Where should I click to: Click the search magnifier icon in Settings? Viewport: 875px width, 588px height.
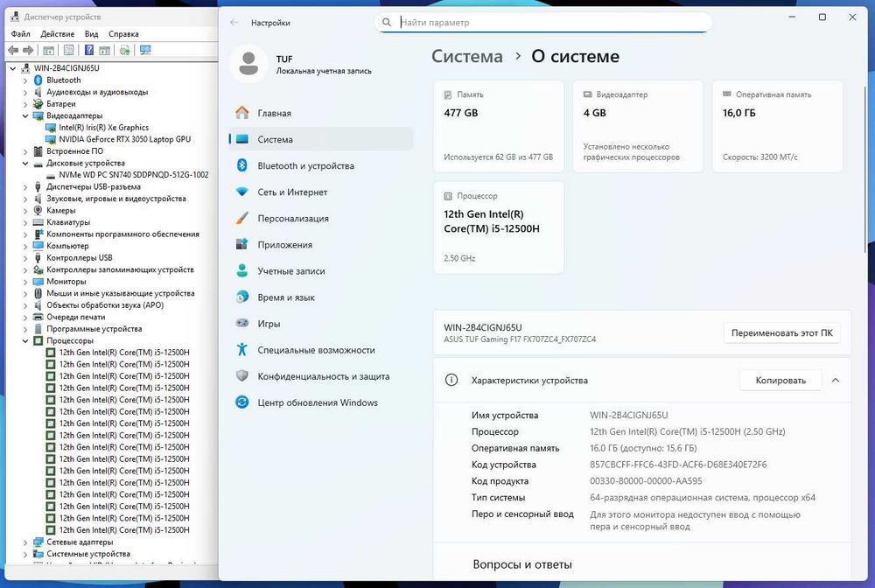pyautogui.click(x=387, y=23)
